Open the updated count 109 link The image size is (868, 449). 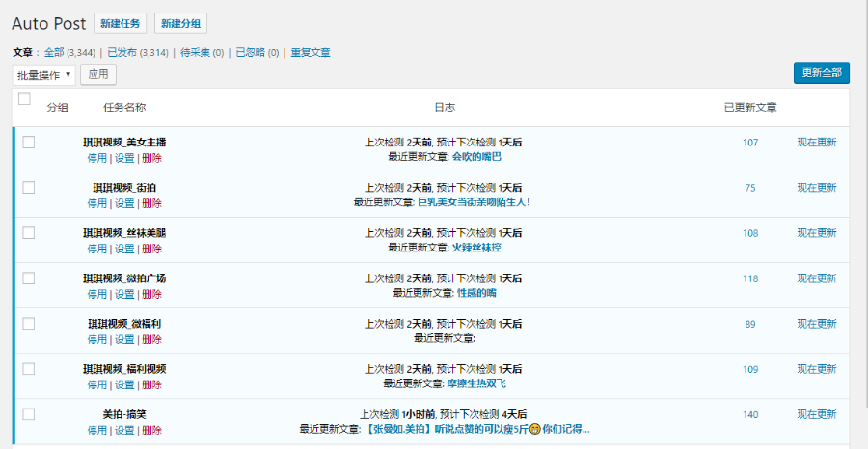[x=750, y=369]
